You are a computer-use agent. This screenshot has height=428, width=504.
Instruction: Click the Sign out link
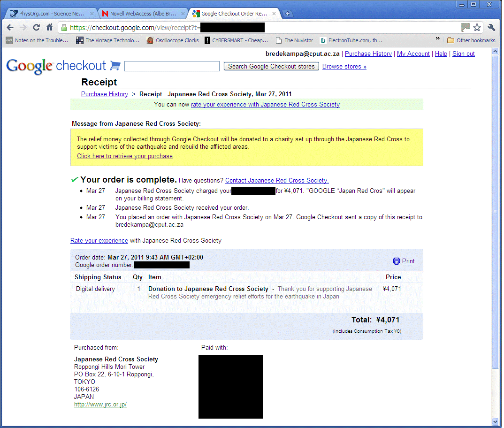coord(464,53)
